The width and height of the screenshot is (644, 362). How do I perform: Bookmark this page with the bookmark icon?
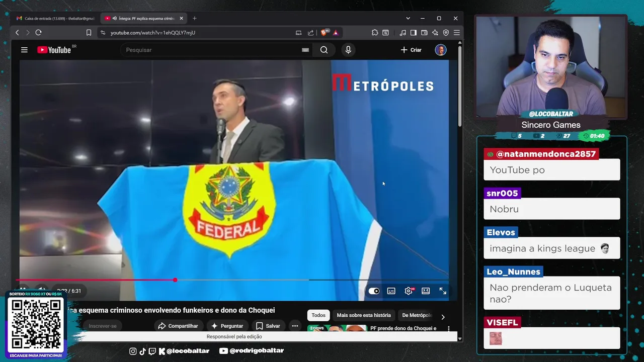pos(89,33)
